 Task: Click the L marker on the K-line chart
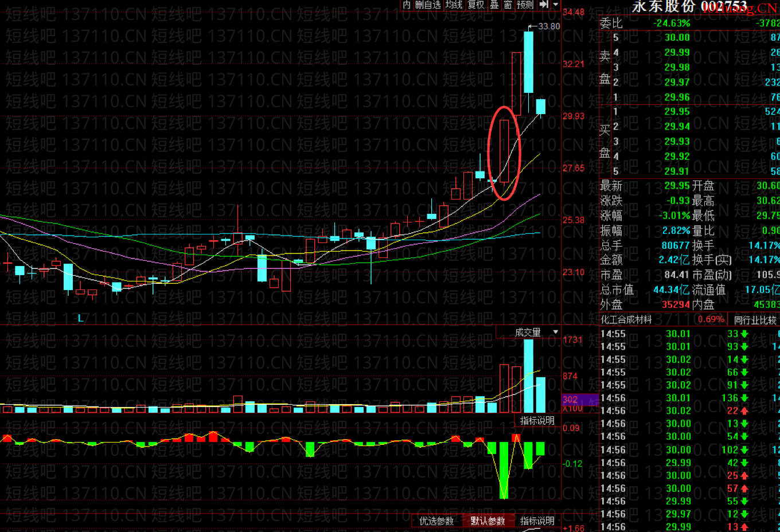tap(81, 318)
